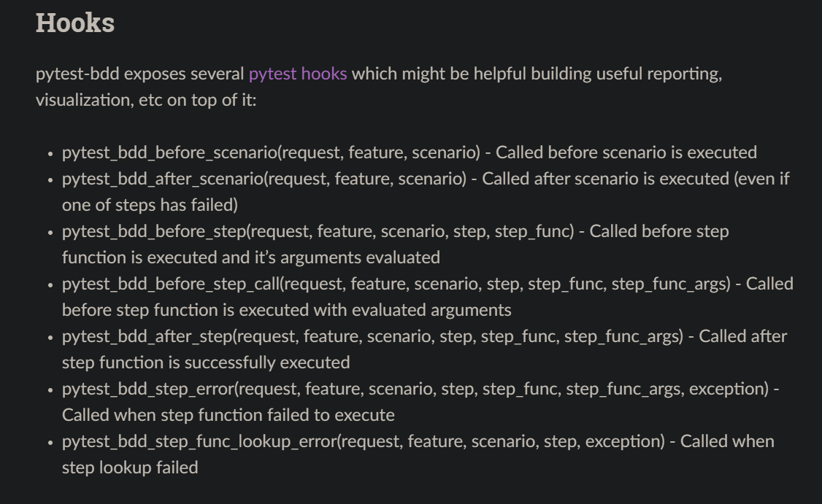Click the pytest_bdd_before_scenario hook name
Screen dimensions: 822x504
tap(169, 152)
